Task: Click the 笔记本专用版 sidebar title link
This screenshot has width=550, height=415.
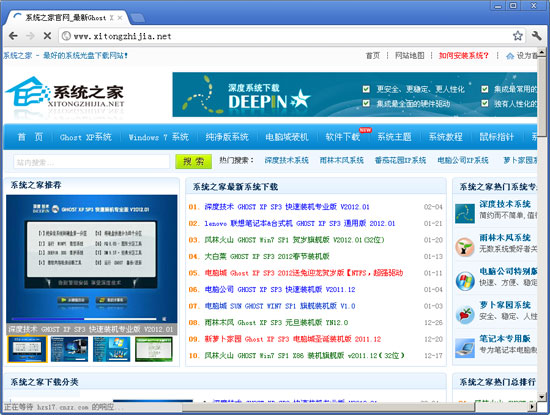Action: click(x=505, y=339)
